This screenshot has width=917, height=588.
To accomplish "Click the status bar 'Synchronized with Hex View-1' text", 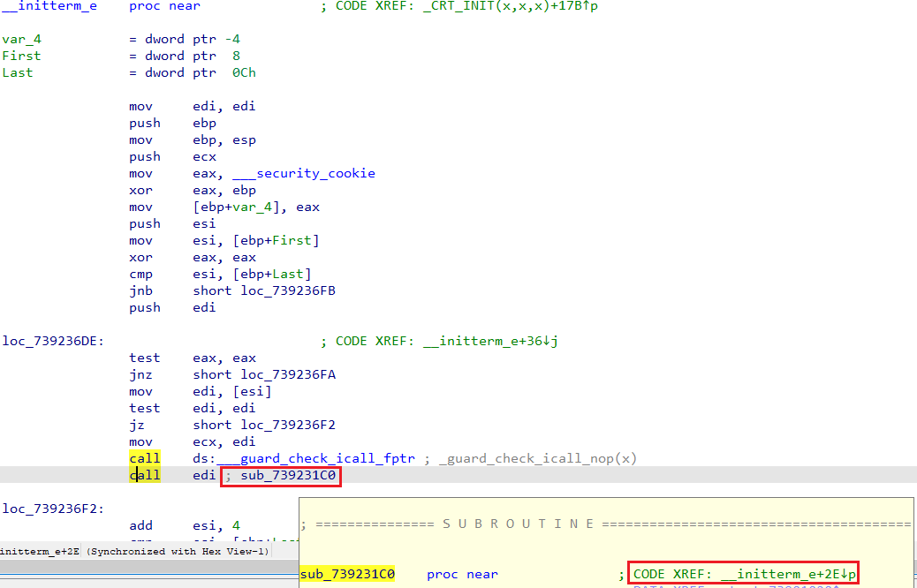I will point(178,552).
